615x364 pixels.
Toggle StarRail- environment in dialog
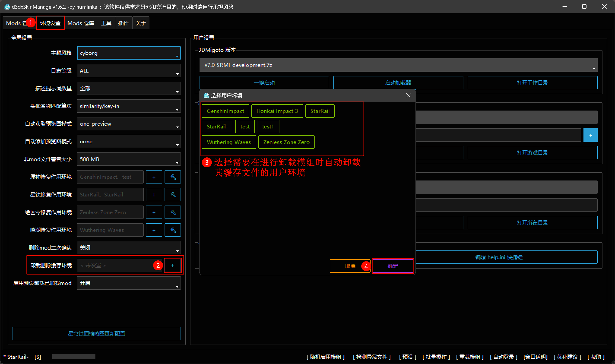[x=217, y=127]
